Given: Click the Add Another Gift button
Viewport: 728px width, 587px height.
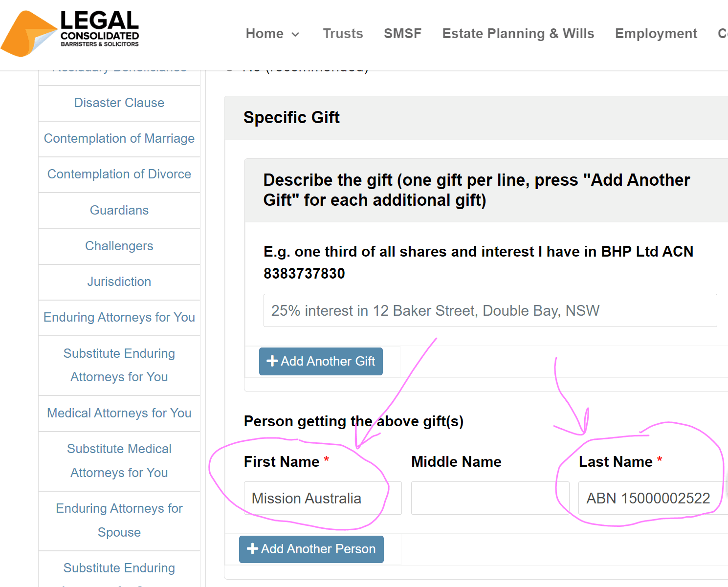Looking at the screenshot, I should 320,361.
